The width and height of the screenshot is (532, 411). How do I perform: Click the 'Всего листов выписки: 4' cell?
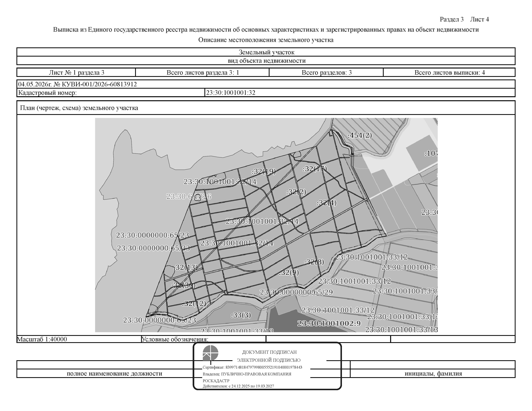point(449,72)
